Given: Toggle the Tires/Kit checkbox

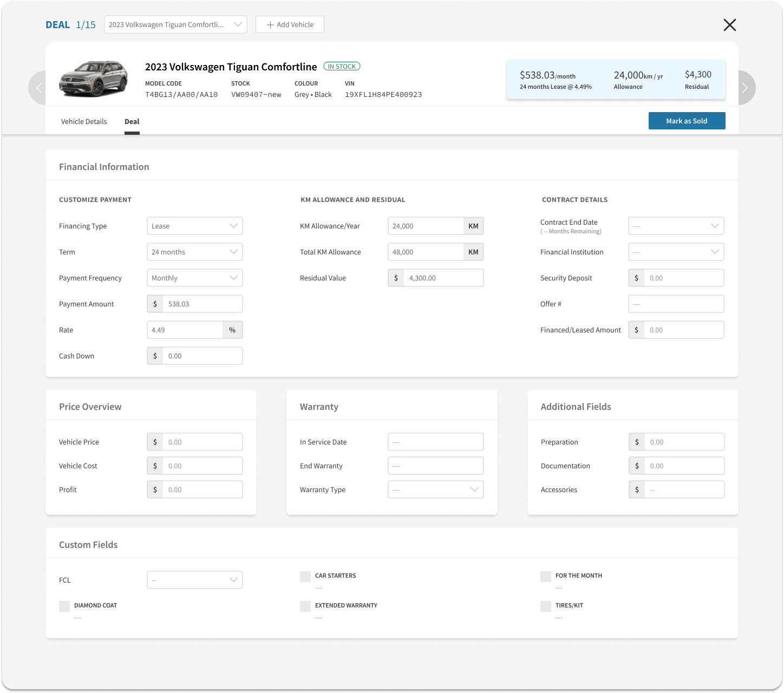Looking at the screenshot, I should click(x=546, y=606).
